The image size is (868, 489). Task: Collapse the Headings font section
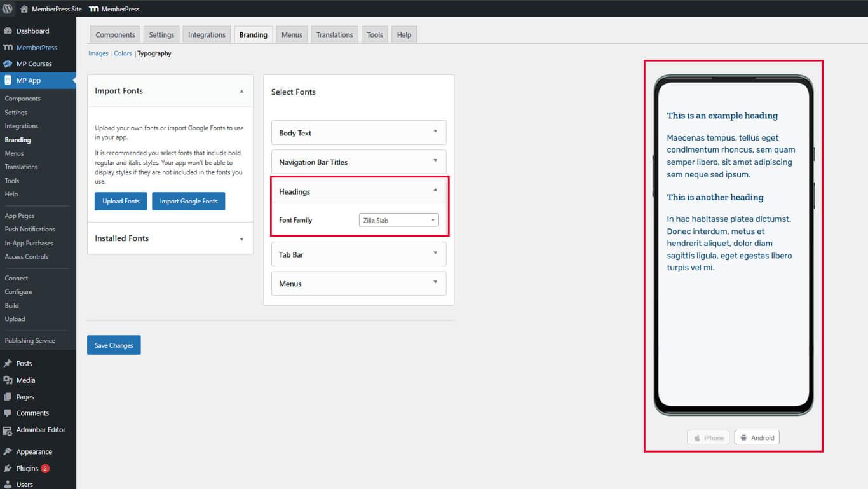(435, 190)
